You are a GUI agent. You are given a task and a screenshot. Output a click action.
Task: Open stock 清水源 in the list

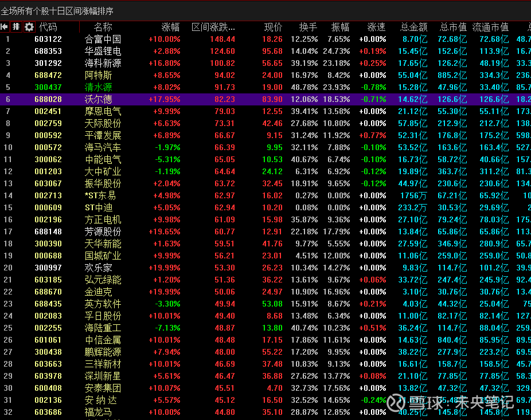click(99, 87)
